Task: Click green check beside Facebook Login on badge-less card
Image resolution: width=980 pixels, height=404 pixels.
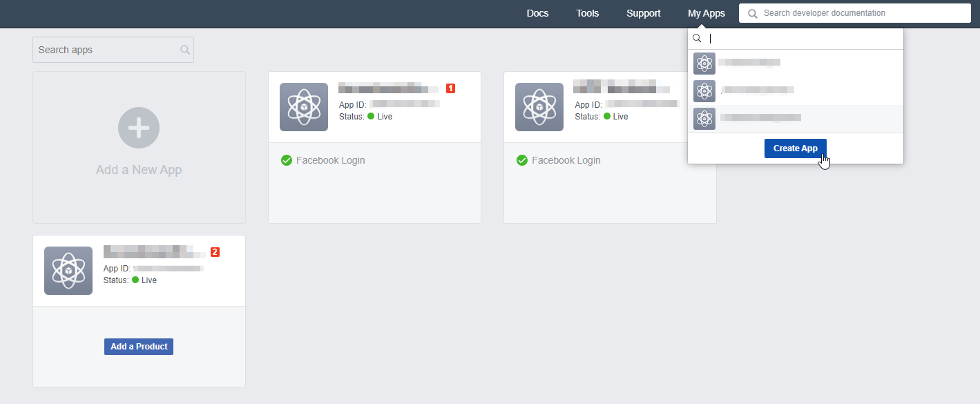Action: tap(522, 160)
